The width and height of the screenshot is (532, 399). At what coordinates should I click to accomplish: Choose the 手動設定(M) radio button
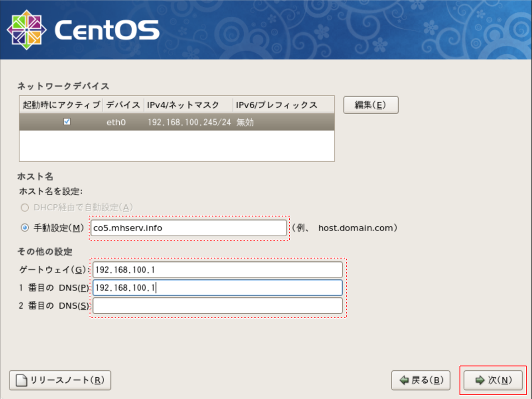point(25,228)
